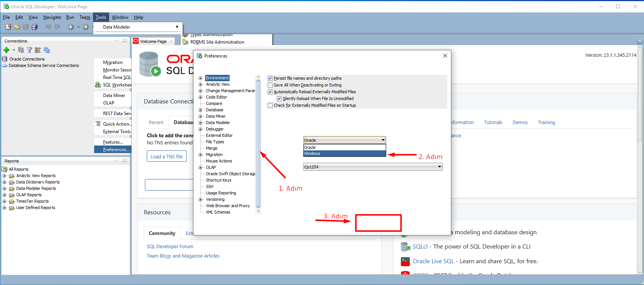Check the Externally Modified Files on Startup box
644x285 pixels.
tap(270, 105)
